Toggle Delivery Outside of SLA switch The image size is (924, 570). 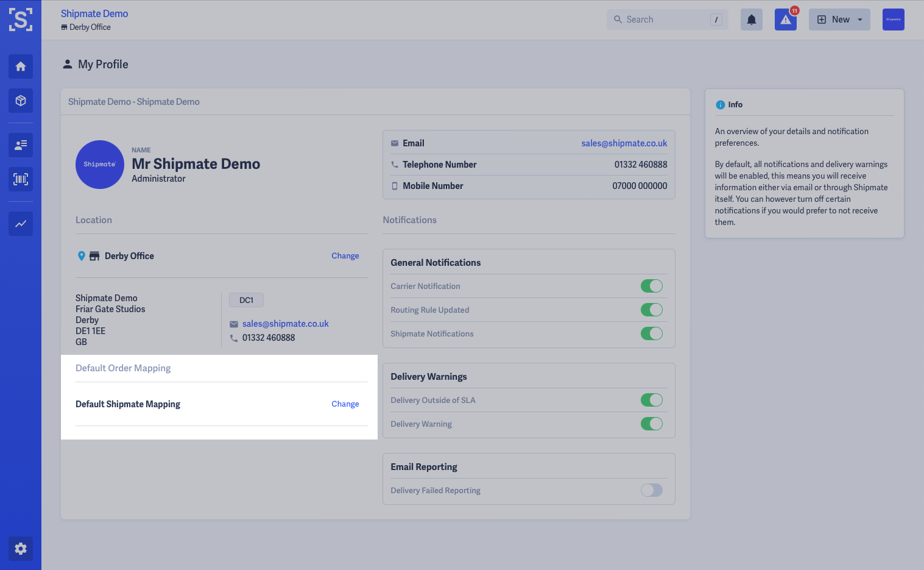coord(652,400)
